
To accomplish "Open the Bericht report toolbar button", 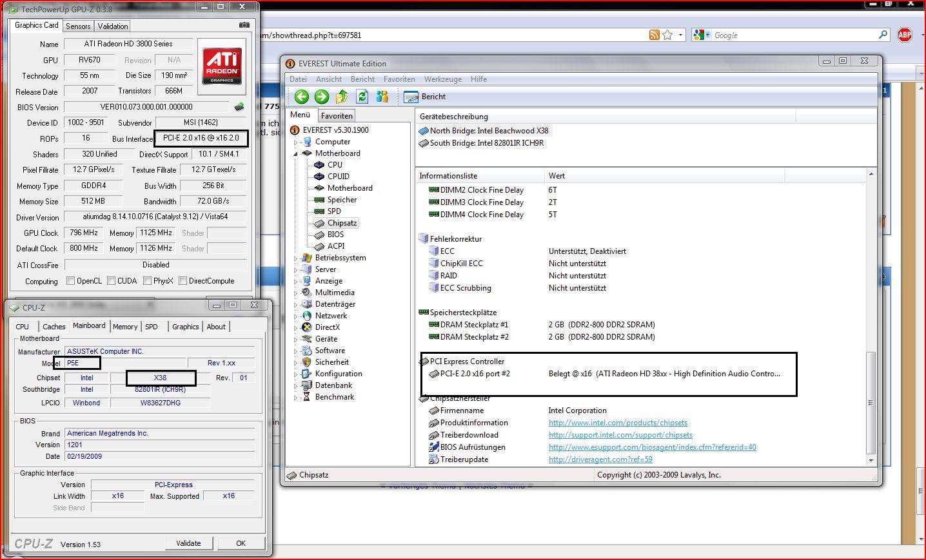I will tap(424, 97).
